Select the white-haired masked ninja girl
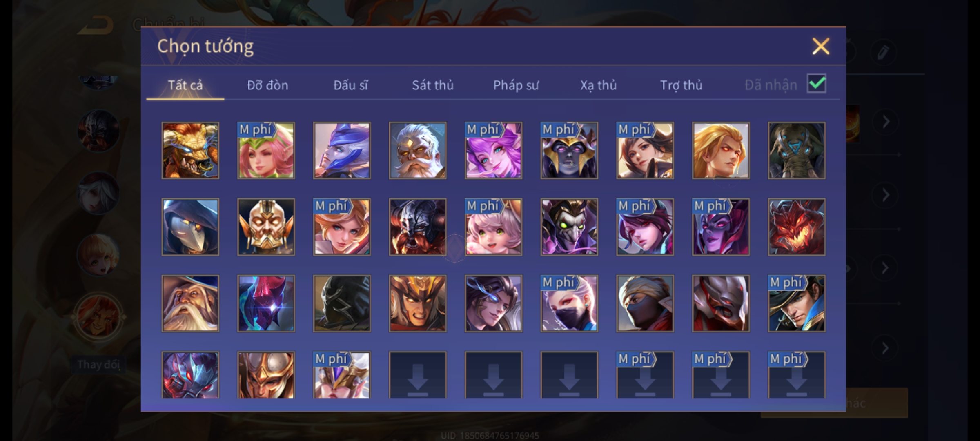This screenshot has width=980, height=441. (x=569, y=303)
